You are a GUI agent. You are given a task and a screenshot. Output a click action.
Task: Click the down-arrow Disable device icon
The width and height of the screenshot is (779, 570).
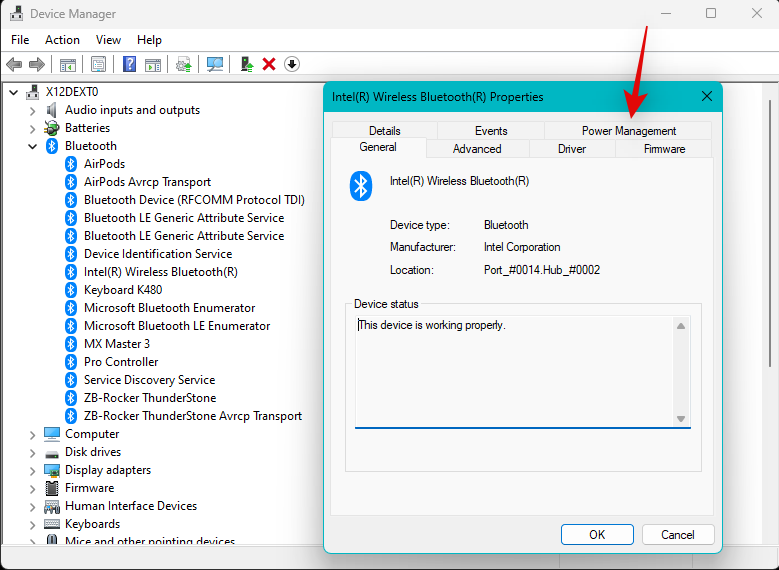pos(292,64)
